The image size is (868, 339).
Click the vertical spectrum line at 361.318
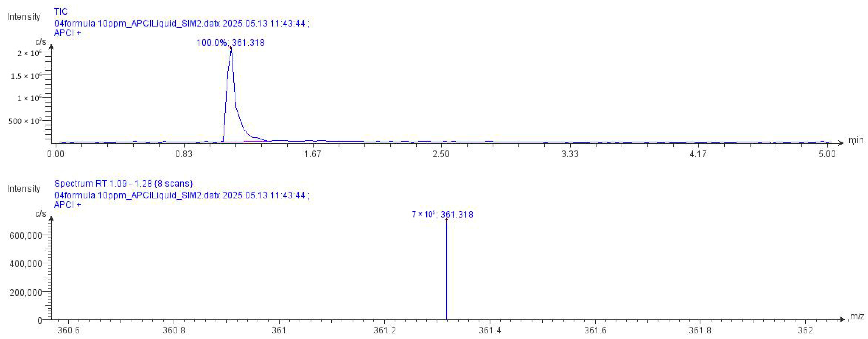tap(446, 270)
